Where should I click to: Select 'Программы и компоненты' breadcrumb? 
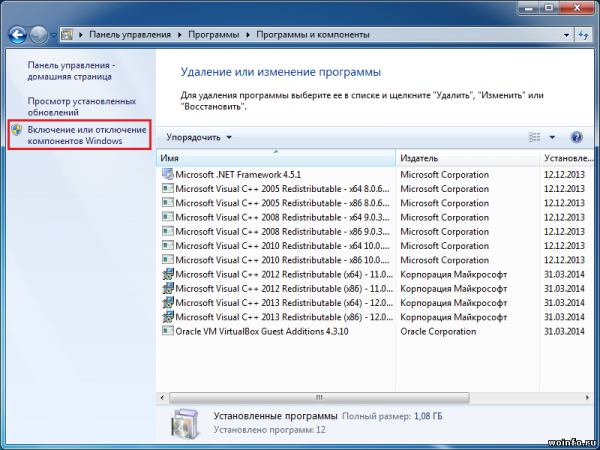click(x=313, y=35)
